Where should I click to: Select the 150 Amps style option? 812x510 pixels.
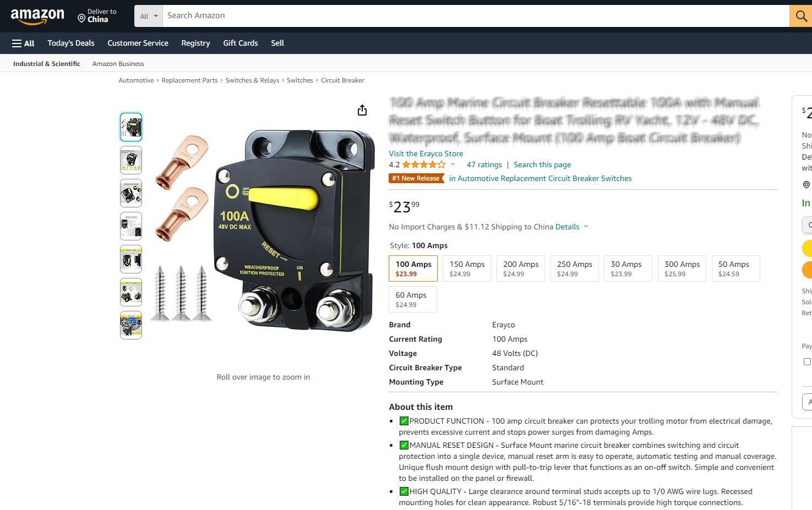(467, 268)
